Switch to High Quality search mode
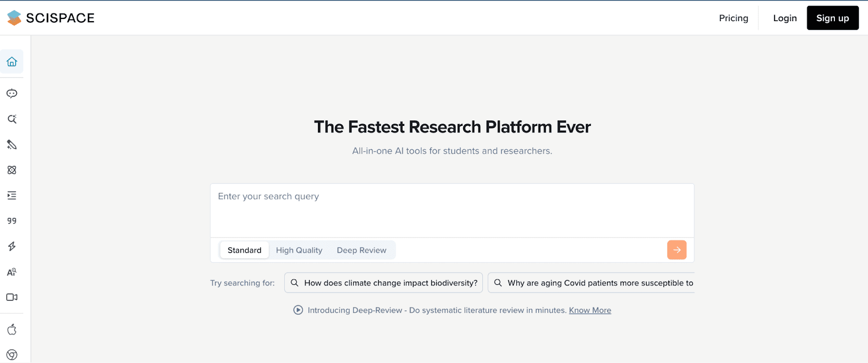The height and width of the screenshot is (363, 868). click(x=299, y=250)
